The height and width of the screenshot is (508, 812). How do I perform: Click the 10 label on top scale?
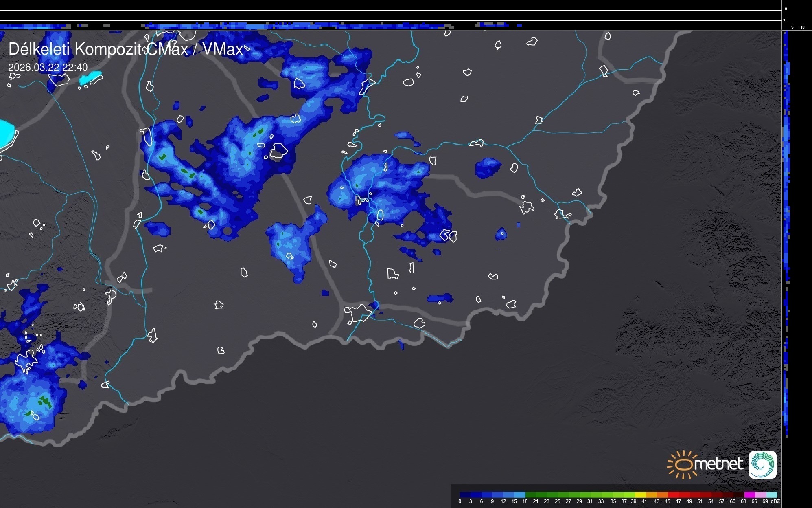785,9
